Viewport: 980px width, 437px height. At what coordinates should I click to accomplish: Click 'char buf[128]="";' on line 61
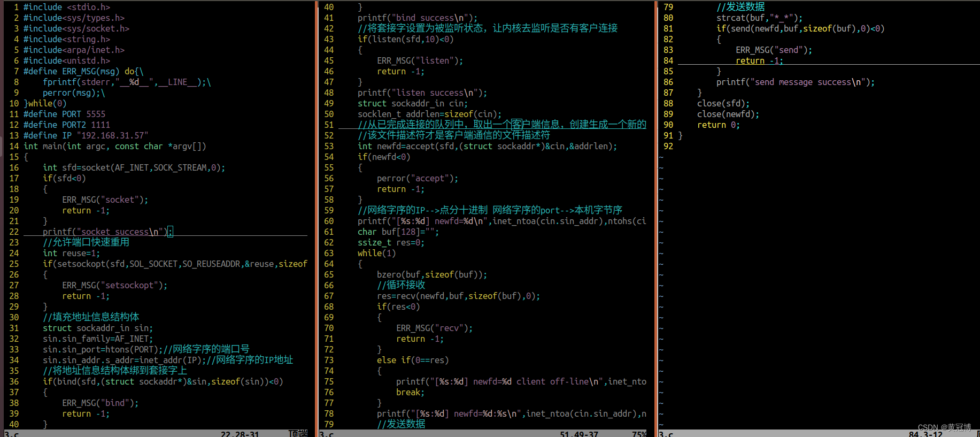(398, 232)
